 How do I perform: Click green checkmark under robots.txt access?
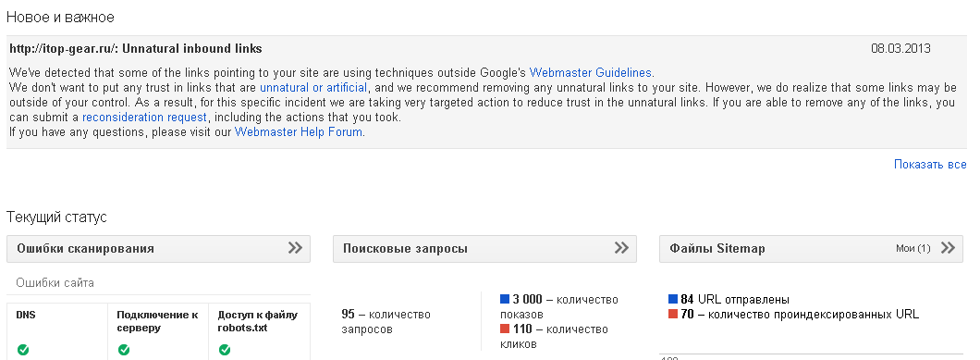click(225, 350)
